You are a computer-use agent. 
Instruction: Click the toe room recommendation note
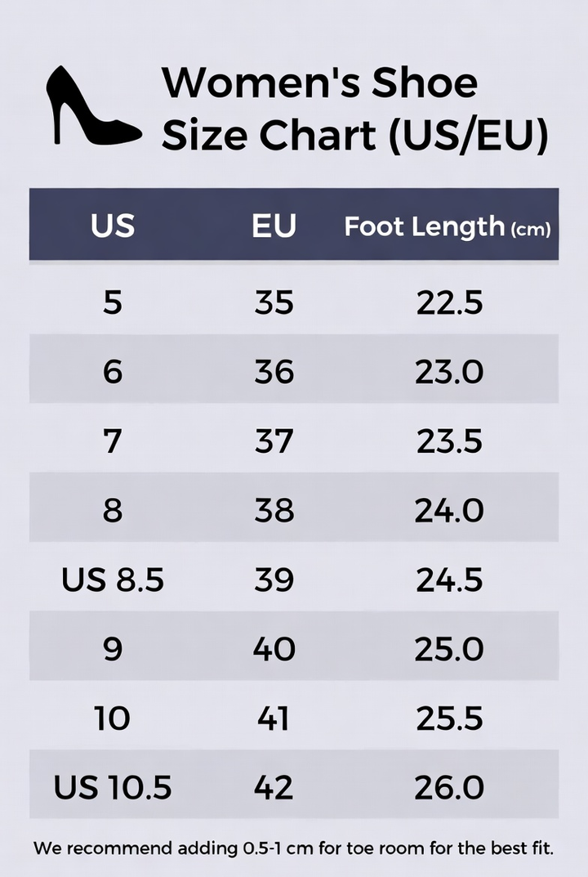pyautogui.click(x=293, y=848)
